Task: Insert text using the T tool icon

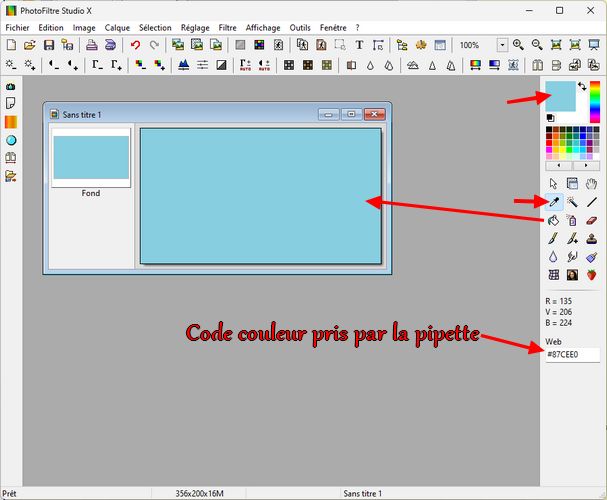Action: (359, 45)
